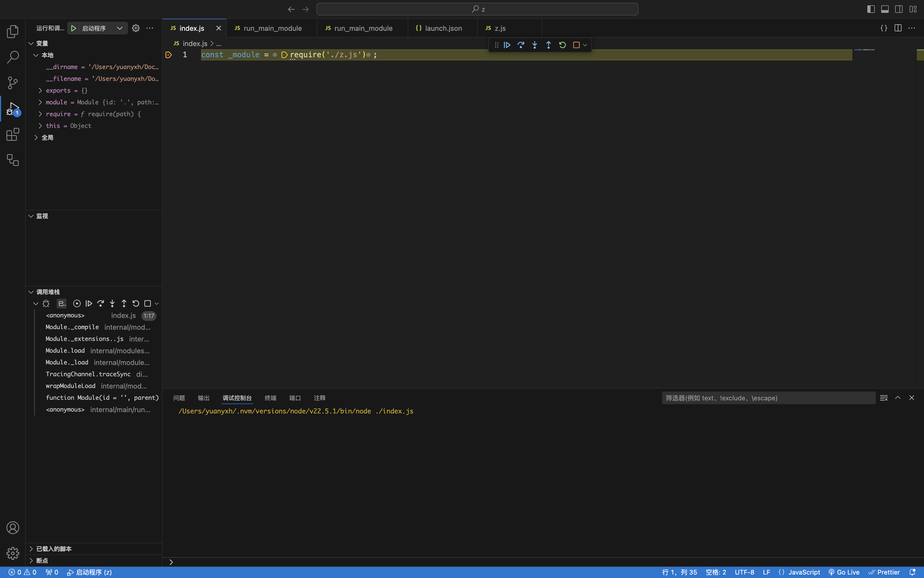Step out icon in call stack toolbar
Screen dimensions: 924x578
(x=124, y=303)
